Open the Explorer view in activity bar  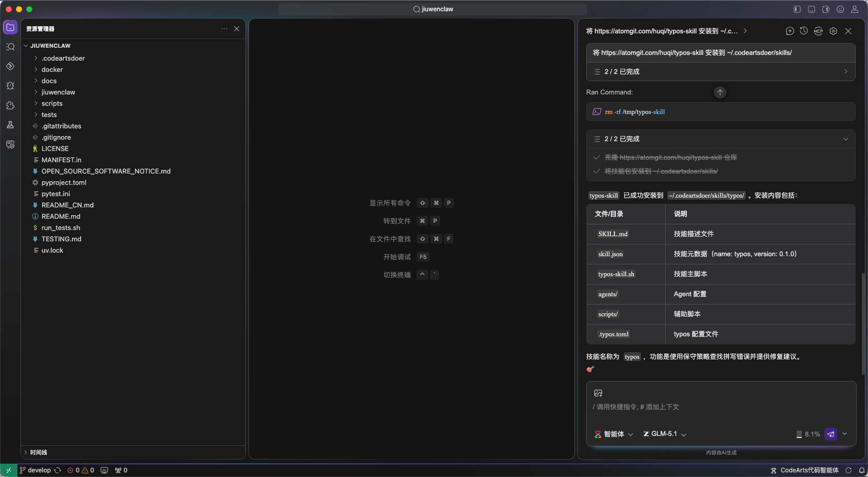[10, 27]
